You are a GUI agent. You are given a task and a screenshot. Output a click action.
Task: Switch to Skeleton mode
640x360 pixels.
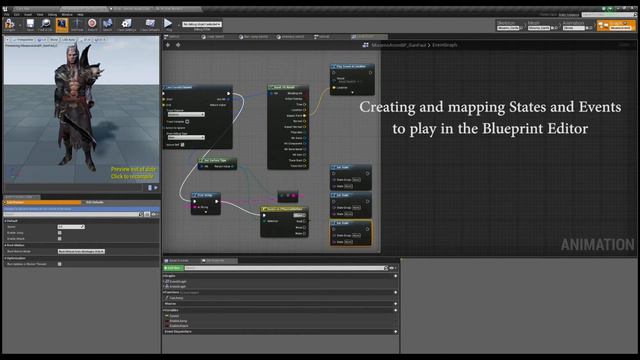click(509, 25)
